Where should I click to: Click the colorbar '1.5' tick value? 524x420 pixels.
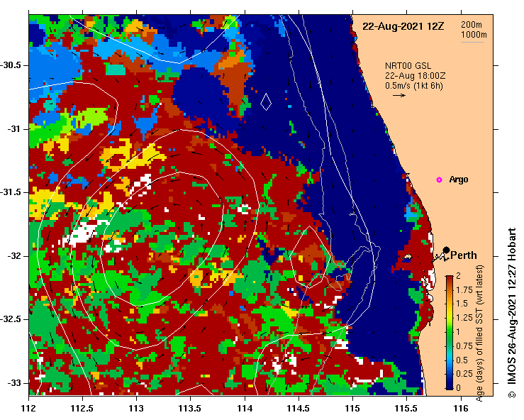coord(462,304)
